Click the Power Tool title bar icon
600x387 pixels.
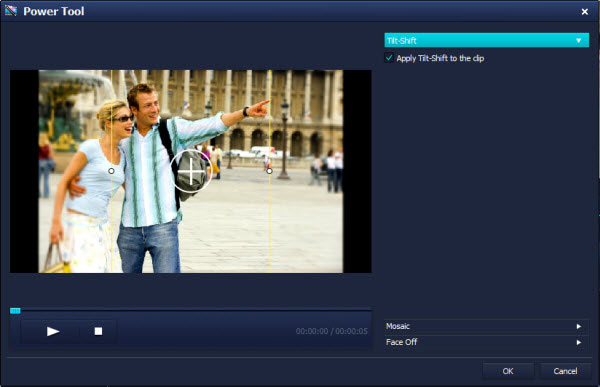[11, 11]
